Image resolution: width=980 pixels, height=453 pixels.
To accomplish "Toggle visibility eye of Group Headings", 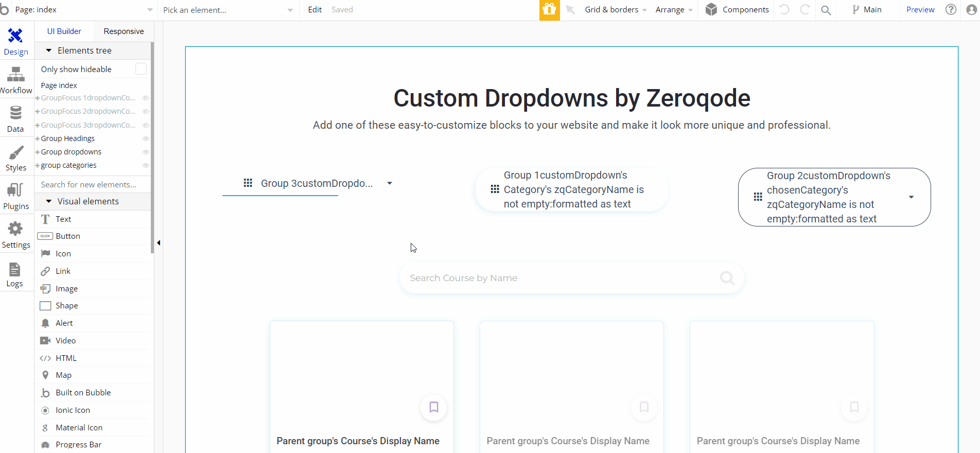I will pos(146,138).
